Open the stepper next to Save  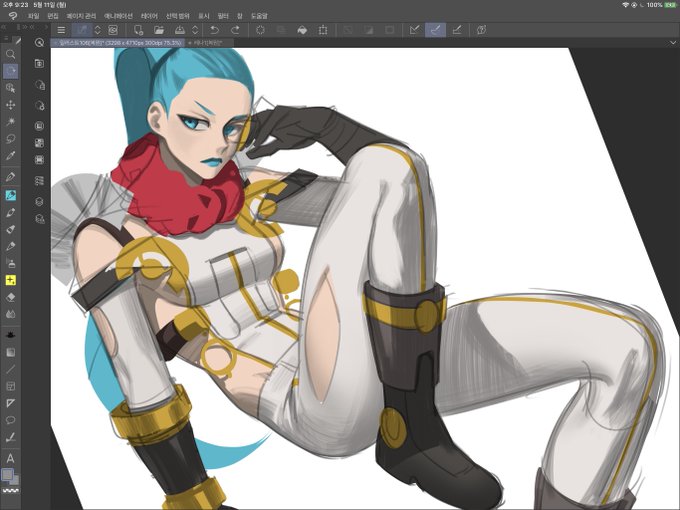(195, 30)
